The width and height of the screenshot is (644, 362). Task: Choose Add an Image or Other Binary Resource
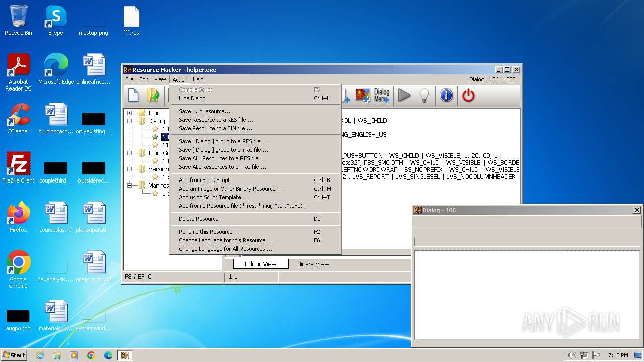tap(256, 189)
